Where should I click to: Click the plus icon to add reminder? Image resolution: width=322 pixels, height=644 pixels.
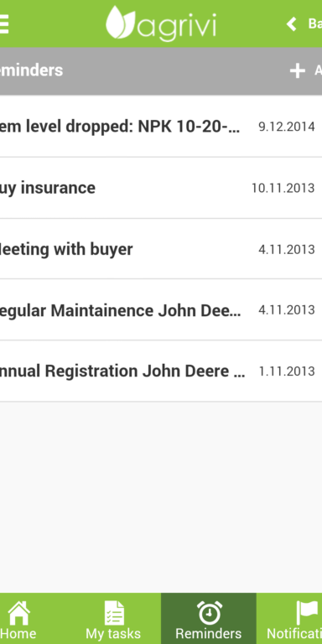tap(298, 70)
